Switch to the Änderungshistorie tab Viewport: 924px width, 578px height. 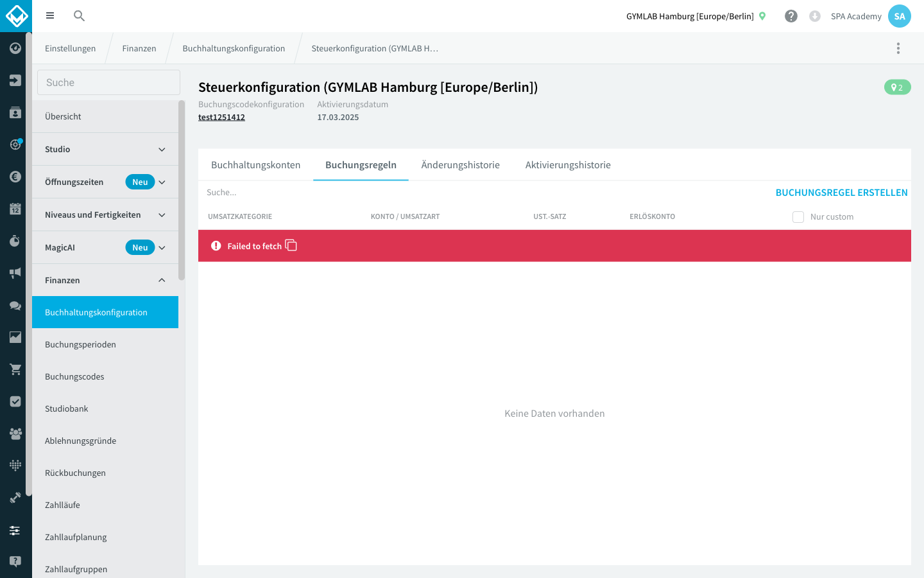461,165
